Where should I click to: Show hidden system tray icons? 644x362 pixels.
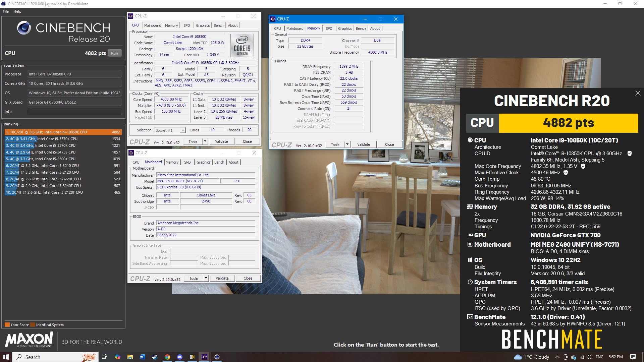pos(557,357)
